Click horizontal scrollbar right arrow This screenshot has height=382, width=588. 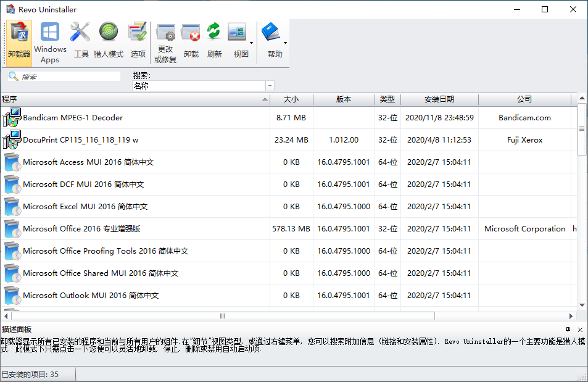(x=571, y=317)
